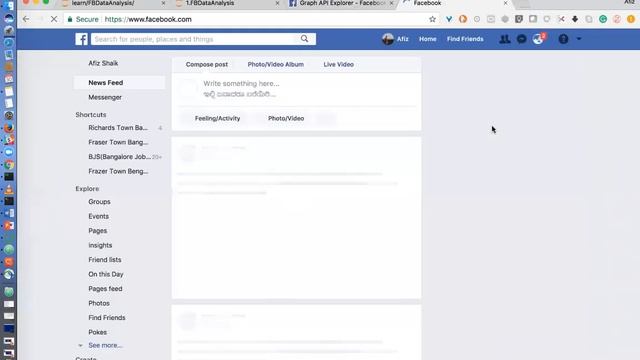Open Groups under Explore
Viewport: 640px width, 360px height.
(x=99, y=202)
